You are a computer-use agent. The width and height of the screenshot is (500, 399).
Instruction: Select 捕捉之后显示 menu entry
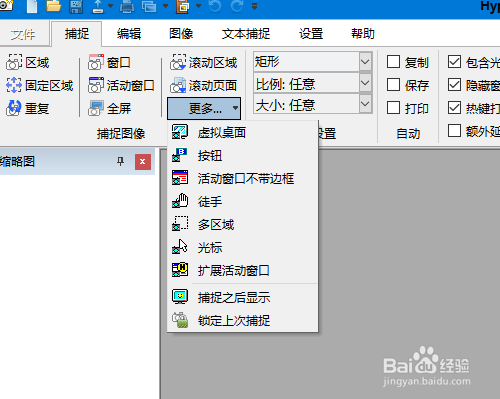pos(243,298)
